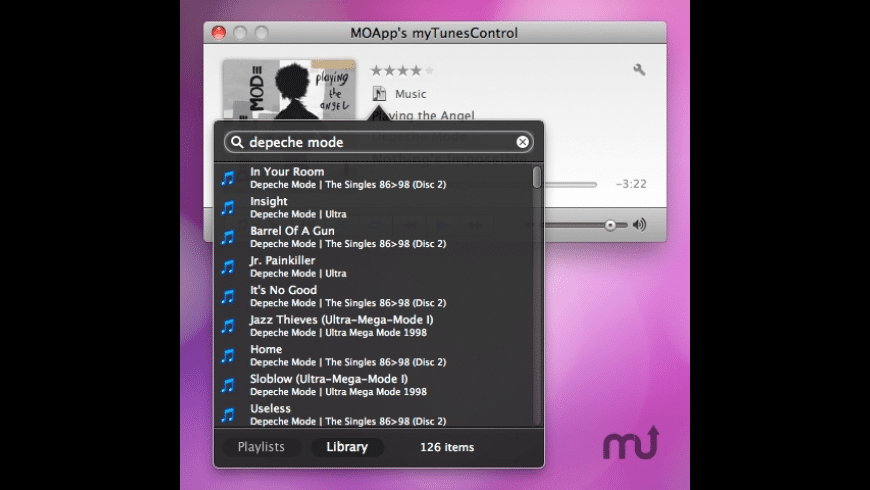Select song In Your Room
The image size is (870, 490).
(373, 178)
